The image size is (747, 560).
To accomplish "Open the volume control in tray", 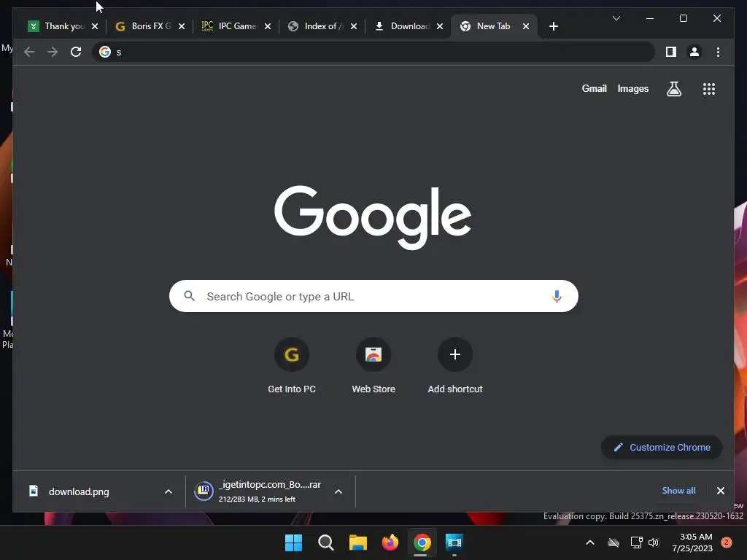I will [x=654, y=542].
